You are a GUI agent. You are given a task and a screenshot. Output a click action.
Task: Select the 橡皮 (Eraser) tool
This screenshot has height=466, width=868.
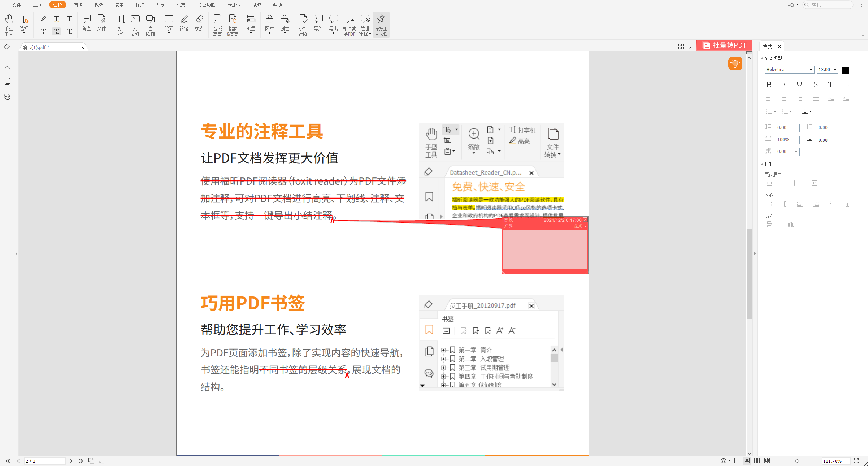(x=199, y=25)
